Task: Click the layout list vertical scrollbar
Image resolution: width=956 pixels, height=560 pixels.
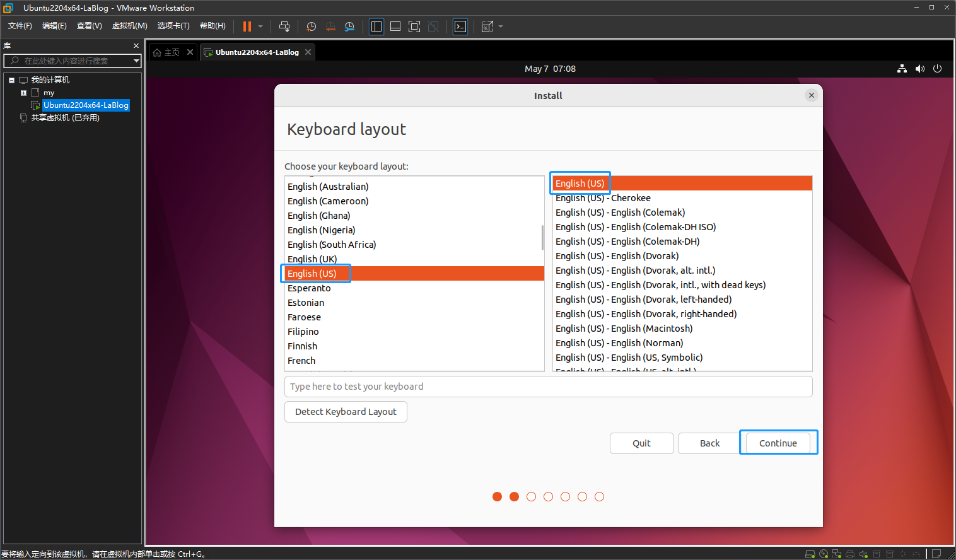Action: pos(542,238)
